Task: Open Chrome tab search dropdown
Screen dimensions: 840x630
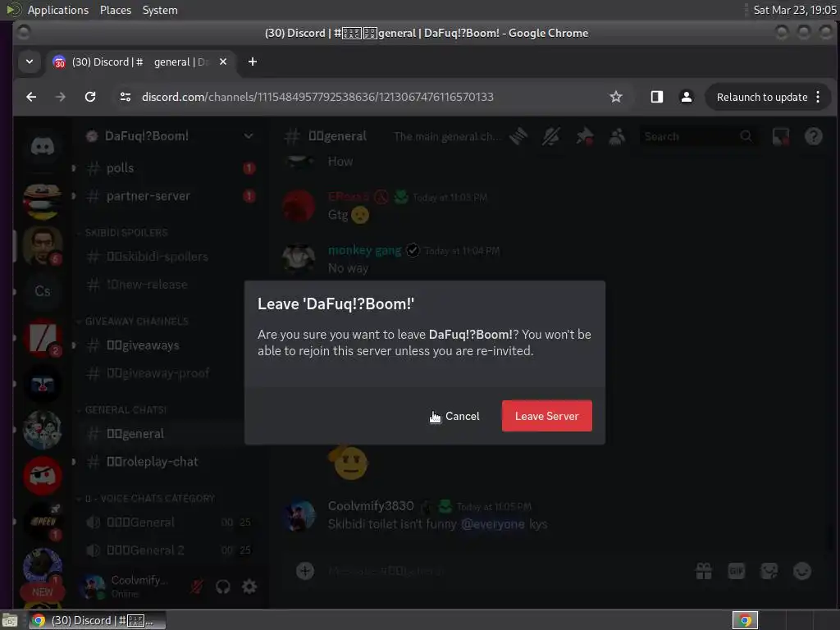Action: pos(30,62)
